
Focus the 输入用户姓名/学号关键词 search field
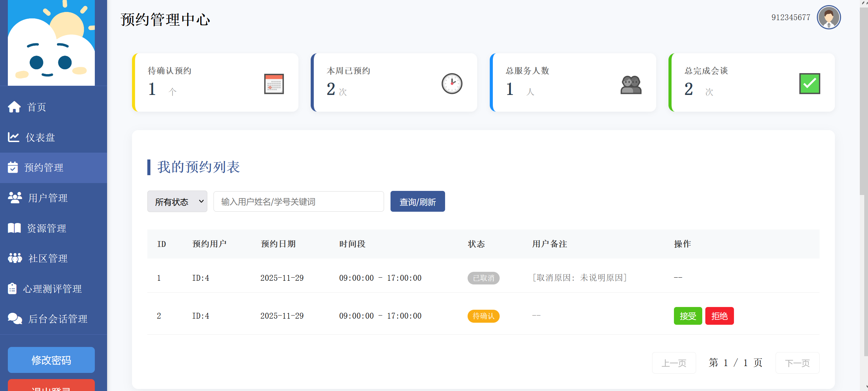(299, 201)
